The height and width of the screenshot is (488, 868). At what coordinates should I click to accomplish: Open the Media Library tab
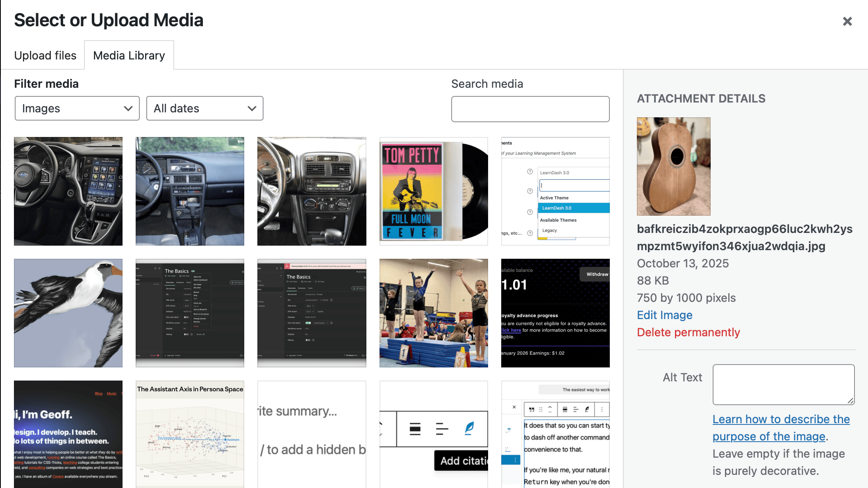click(129, 55)
